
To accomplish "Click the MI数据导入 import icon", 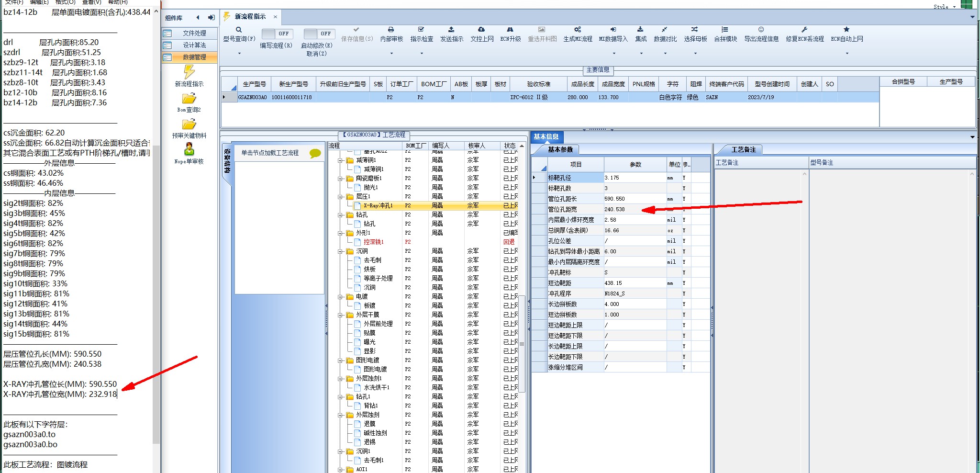I will (x=613, y=30).
